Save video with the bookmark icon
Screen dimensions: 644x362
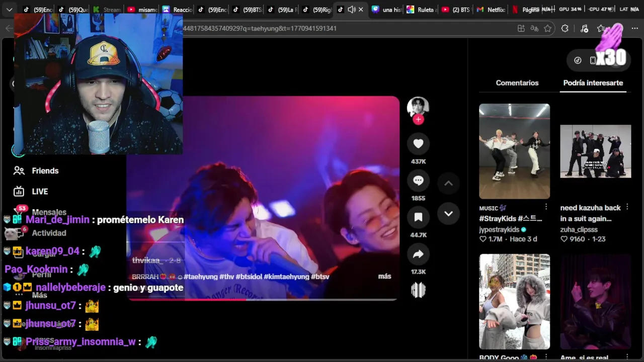[418, 217]
